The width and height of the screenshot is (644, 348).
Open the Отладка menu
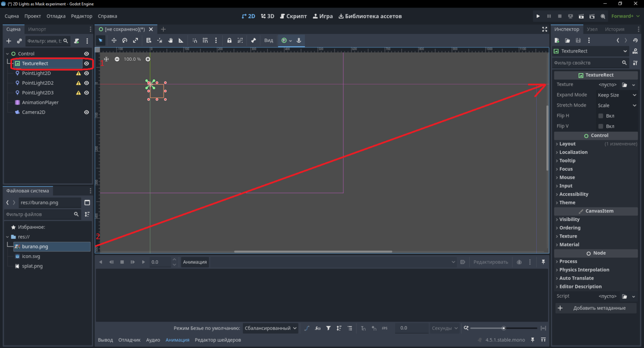point(56,16)
